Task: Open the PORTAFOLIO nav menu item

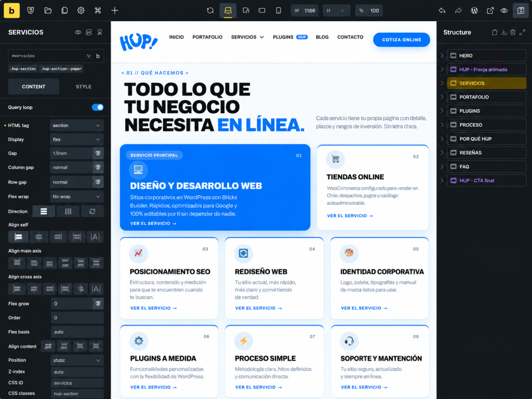Action: [x=207, y=37]
